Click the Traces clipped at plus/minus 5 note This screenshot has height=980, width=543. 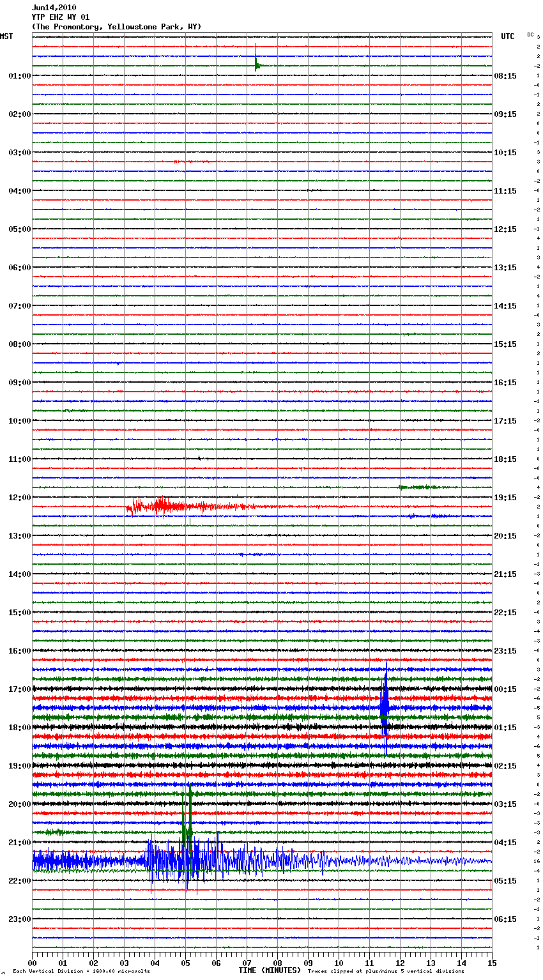[x=386, y=972]
